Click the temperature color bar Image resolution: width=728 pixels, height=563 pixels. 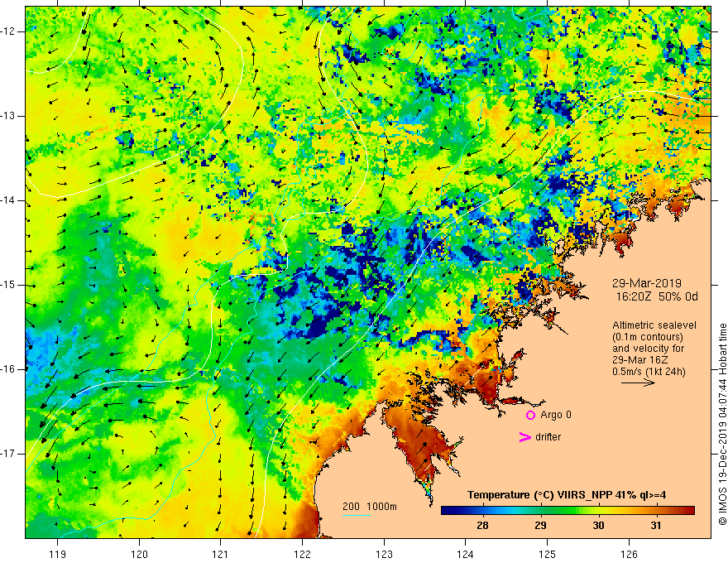click(568, 511)
